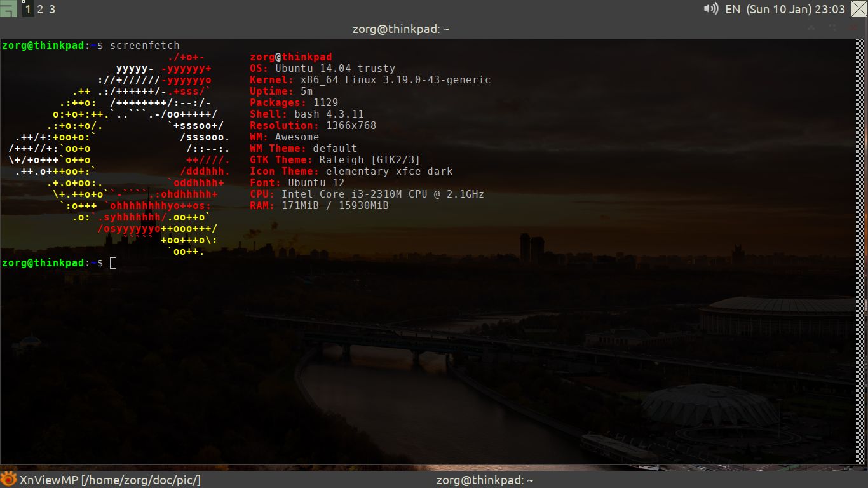This screenshot has width=868, height=488.
Task: Switch to workspace tag 1
Action: pos(28,9)
